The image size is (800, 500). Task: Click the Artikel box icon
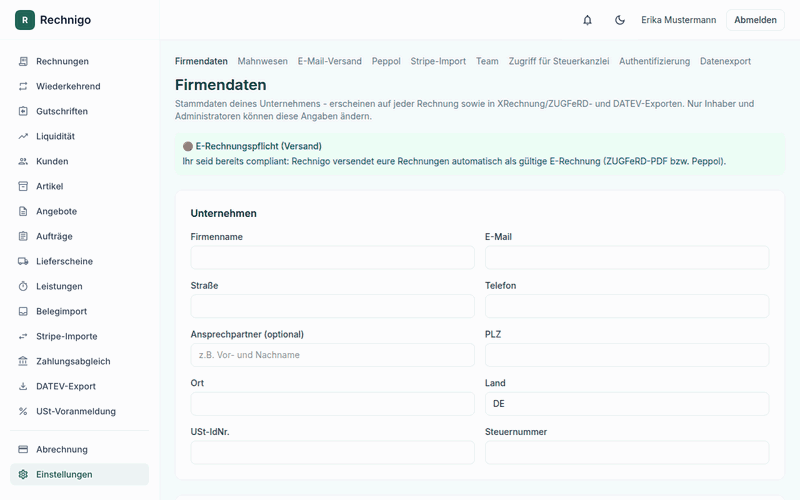[23, 186]
